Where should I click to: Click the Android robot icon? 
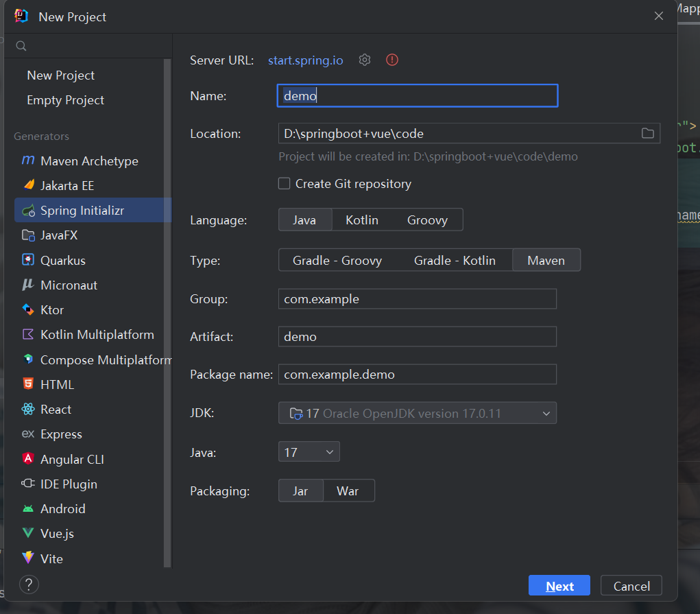tap(28, 508)
